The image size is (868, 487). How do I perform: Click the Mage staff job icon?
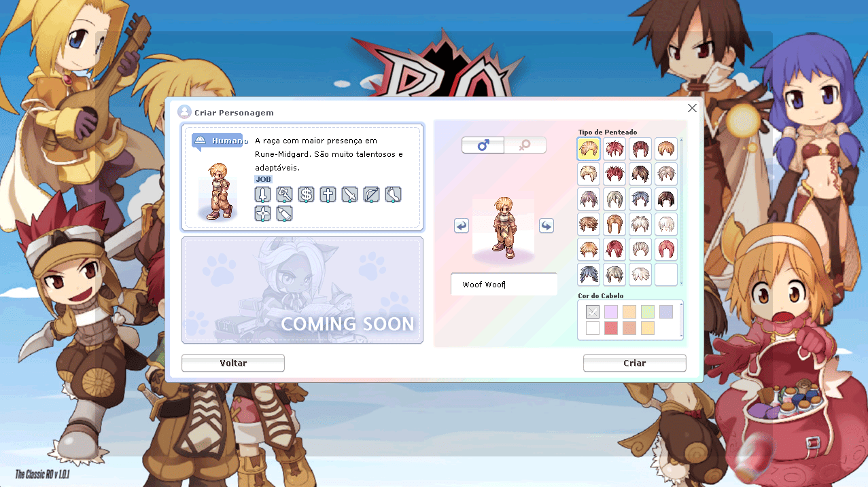tap(285, 195)
